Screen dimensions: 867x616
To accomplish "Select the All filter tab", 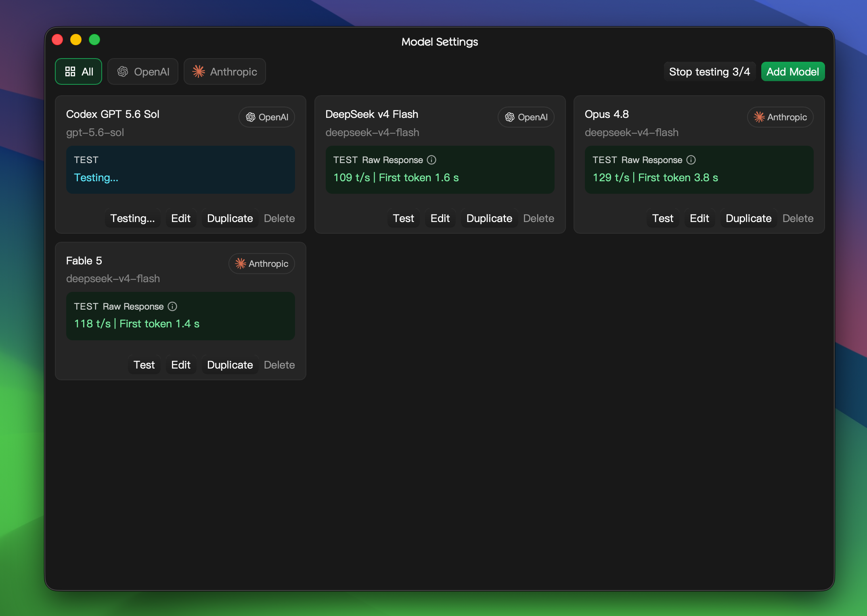I will (78, 71).
